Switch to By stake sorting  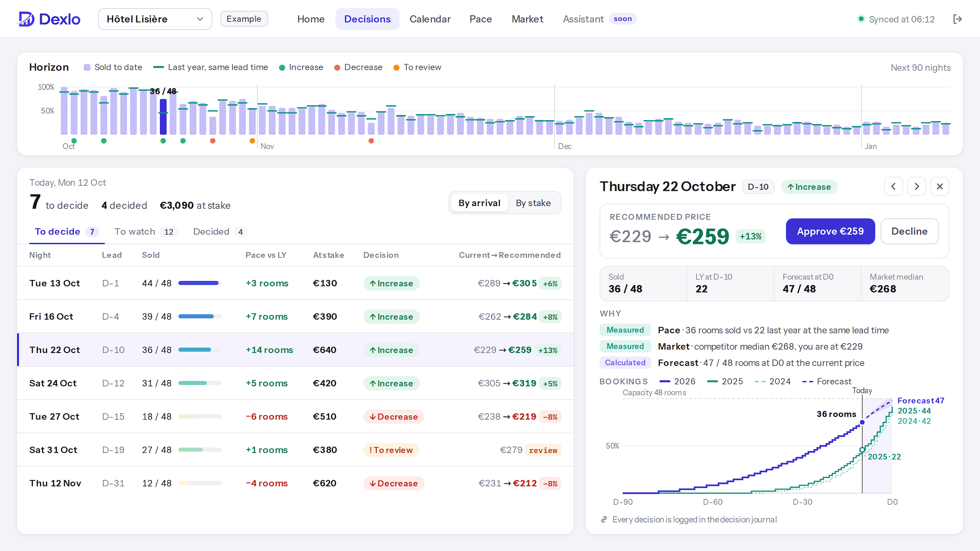(x=533, y=203)
